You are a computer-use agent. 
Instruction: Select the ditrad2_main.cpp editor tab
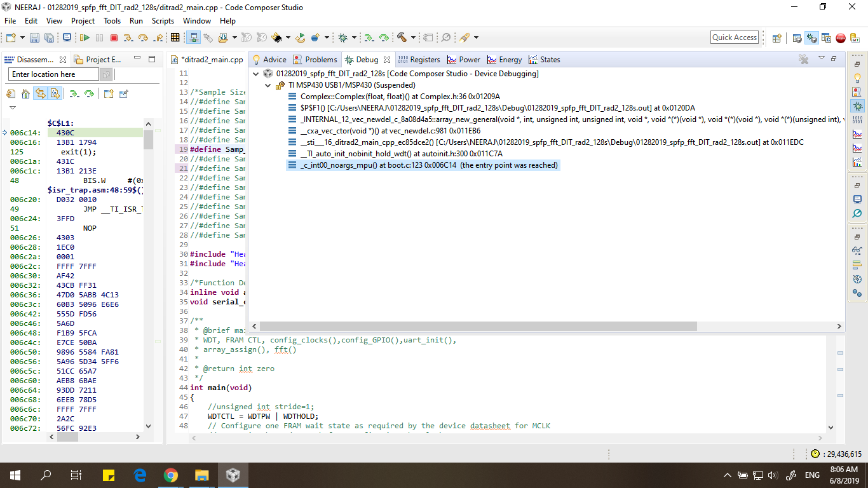click(208, 60)
